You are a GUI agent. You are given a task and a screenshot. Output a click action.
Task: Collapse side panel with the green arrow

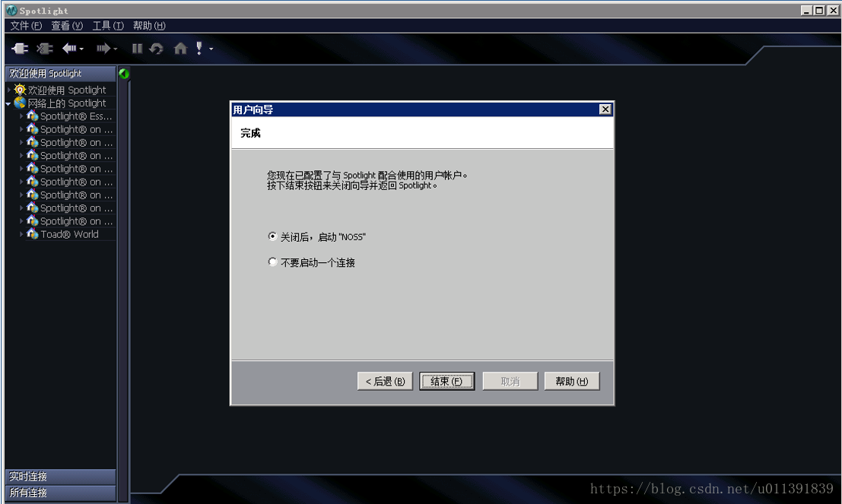pyautogui.click(x=124, y=74)
